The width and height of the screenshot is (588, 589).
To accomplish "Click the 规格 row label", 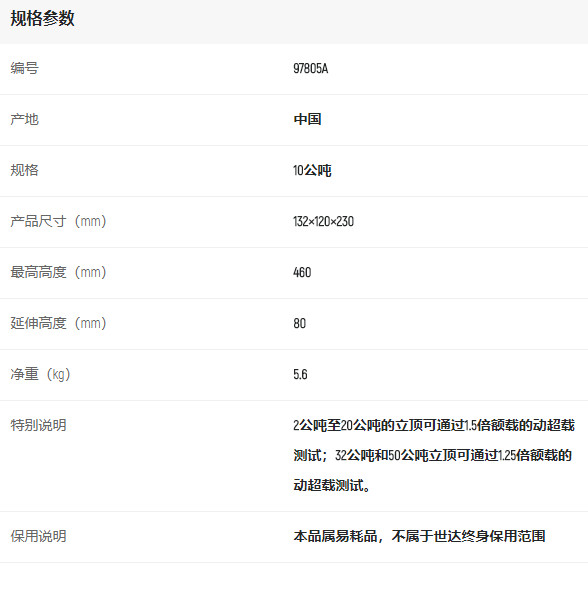I will point(24,170).
